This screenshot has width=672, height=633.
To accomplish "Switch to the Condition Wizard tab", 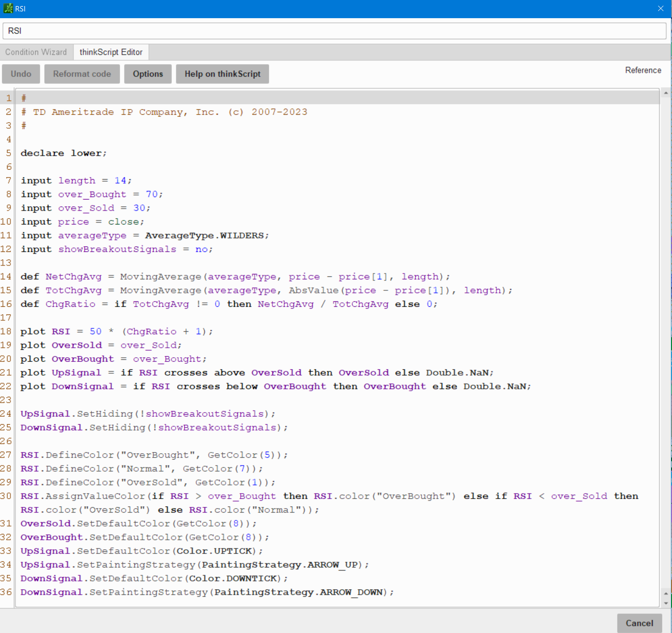I will point(36,52).
